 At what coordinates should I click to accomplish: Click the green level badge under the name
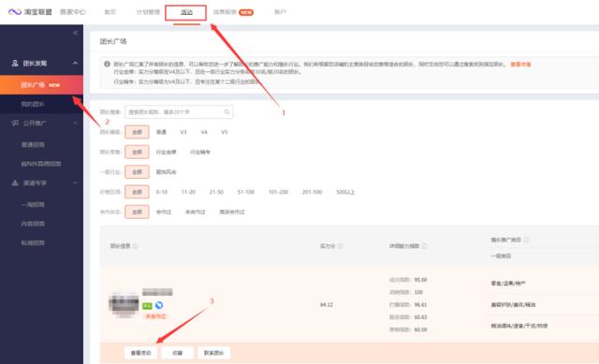point(147,306)
